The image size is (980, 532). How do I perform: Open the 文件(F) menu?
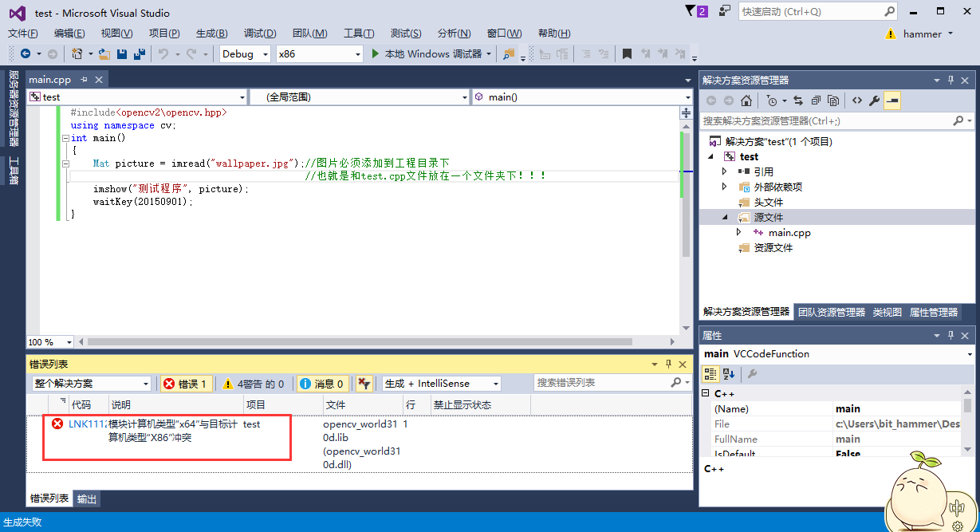tap(22, 33)
